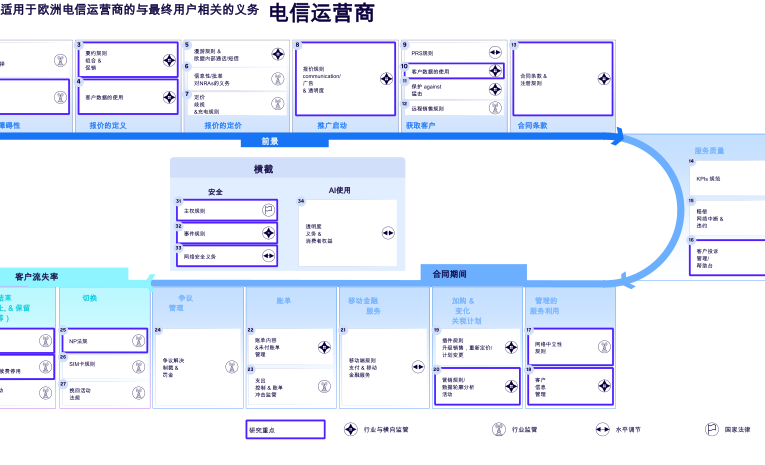The height and width of the screenshot is (465, 765).
Task: Click the 行业与横向监管 legend icon
Action: pyautogui.click(x=351, y=429)
